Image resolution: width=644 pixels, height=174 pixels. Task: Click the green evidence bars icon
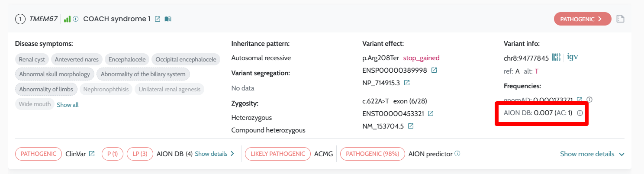[x=67, y=19]
